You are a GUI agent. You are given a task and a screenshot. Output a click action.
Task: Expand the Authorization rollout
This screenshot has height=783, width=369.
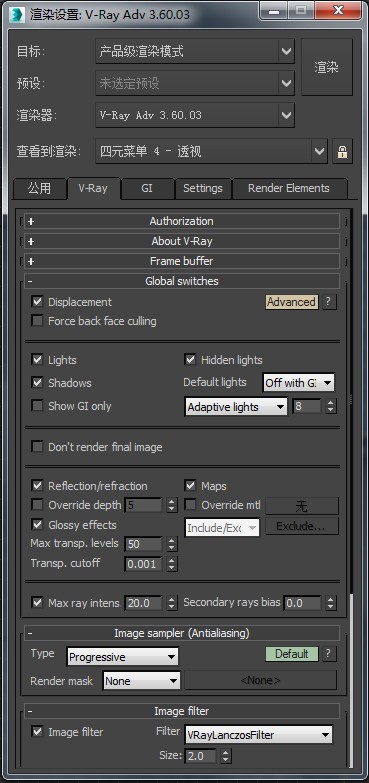[x=182, y=221]
